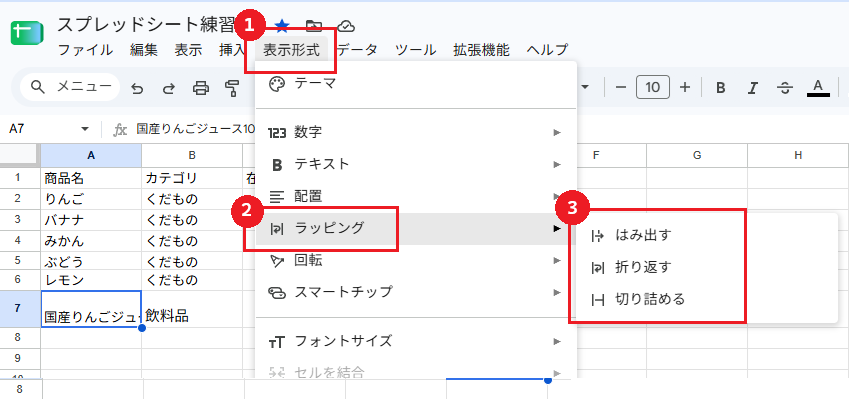Select column G header
The height and width of the screenshot is (399, 849).
(696, 155)
